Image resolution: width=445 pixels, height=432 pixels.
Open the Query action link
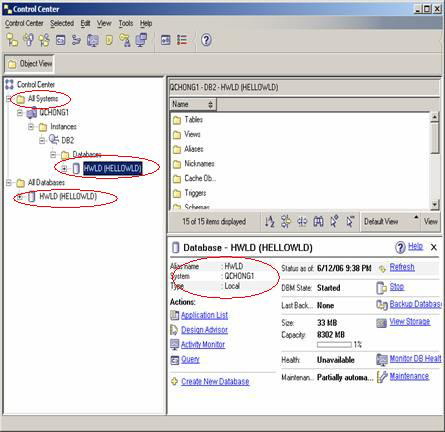tap(190, 359)
